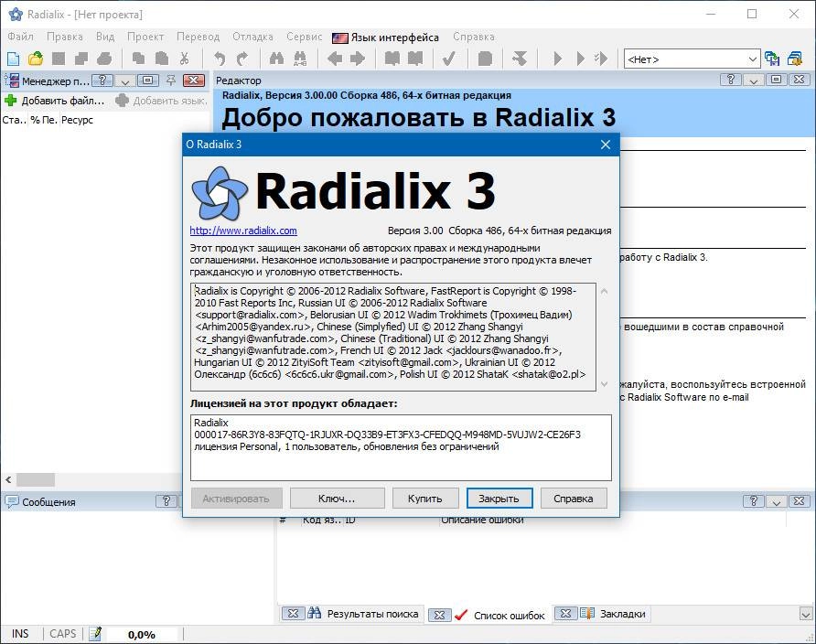Open the <Нет> language combo box
816x644 pixels.
(x=693, y=59)
